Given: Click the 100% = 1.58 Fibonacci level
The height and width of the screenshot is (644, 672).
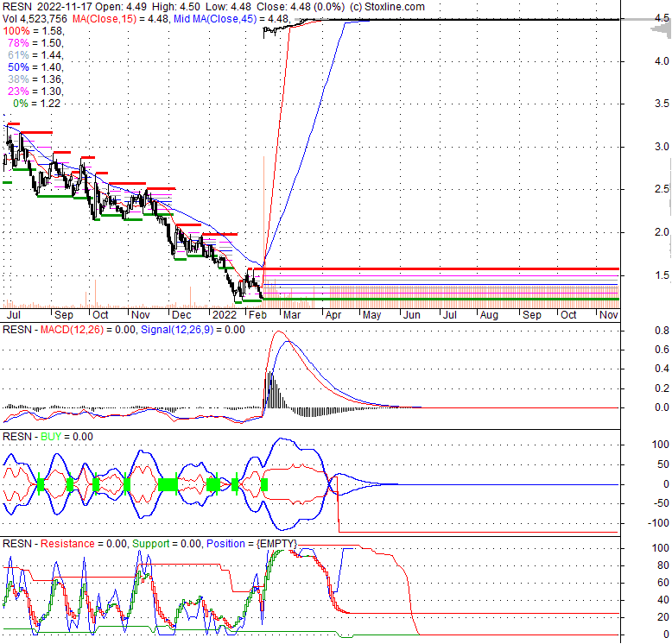Looking at the screenshot, I should pos(34,31).
